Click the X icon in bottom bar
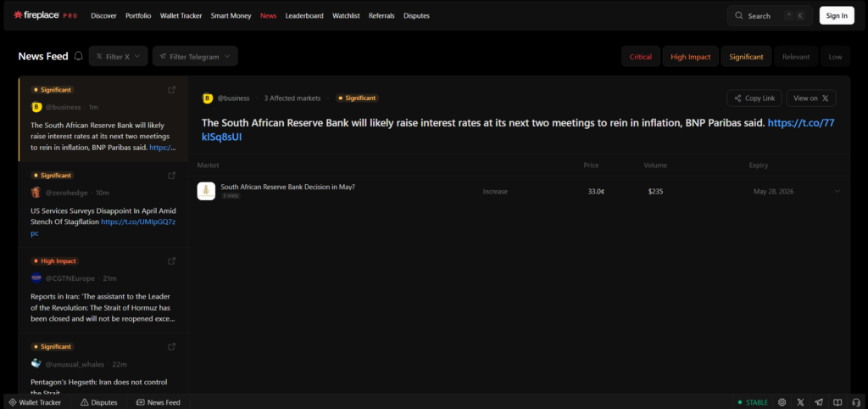 coord(800,402)
